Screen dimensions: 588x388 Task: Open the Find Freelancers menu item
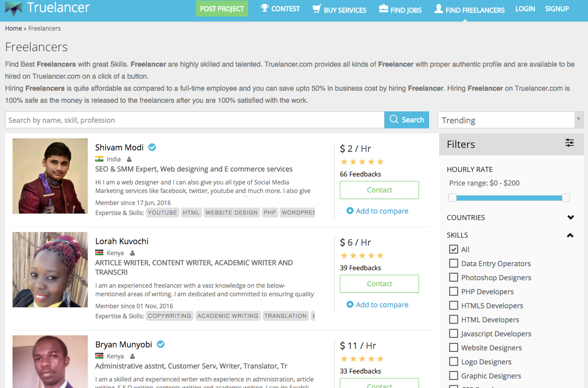click(x=470, y=10)
